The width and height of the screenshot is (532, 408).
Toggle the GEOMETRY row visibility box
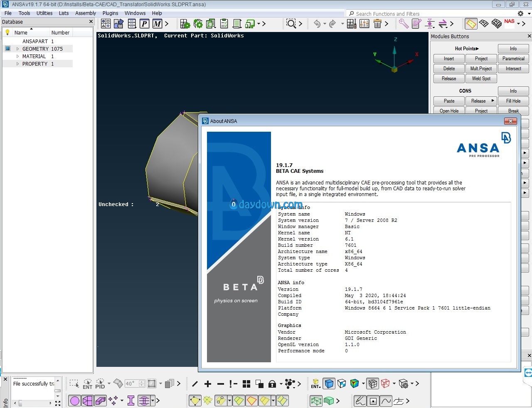click(x=7, y=49)
